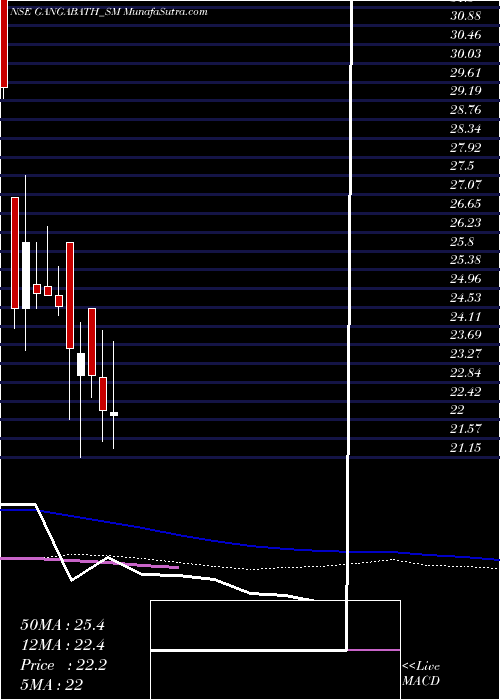The image size is (500, 700).
Task: Select the 25.38 price axis label
Action: (x=466, y=260)
